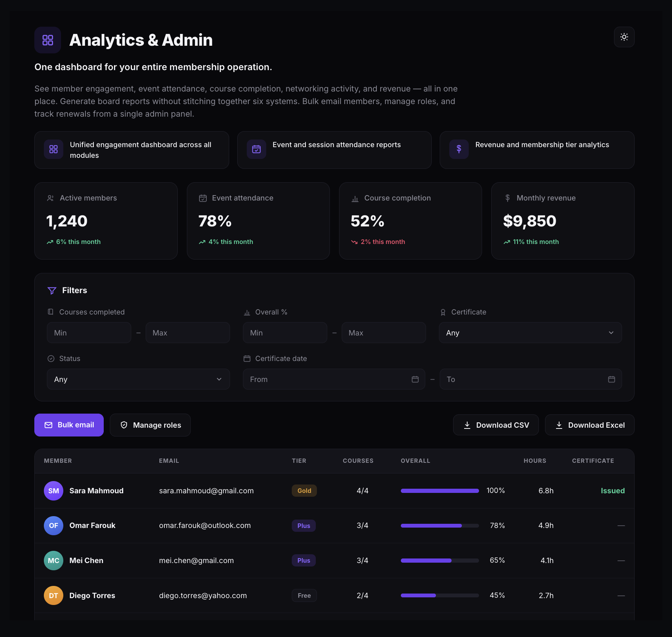Viewport: 672px width, 637px height.
Task: Click the email omar.farouk@outlook.com
Action: click(205, 525)
